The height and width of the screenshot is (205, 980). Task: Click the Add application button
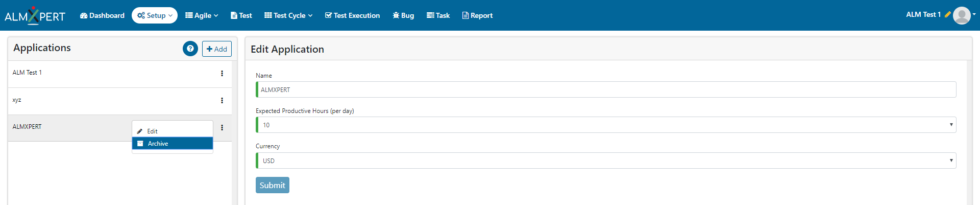point(217,49)
